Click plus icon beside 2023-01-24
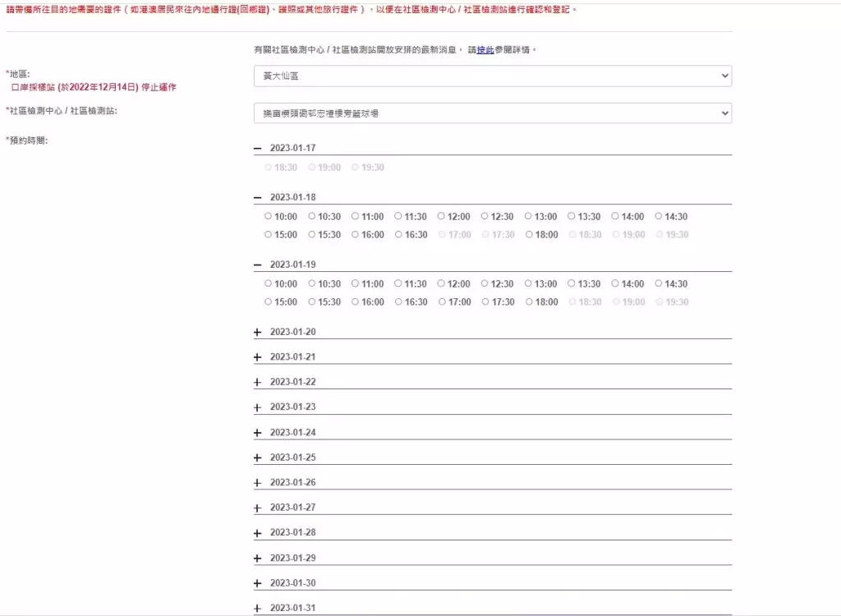The image size is (841, 616). (x=258, y=433)
